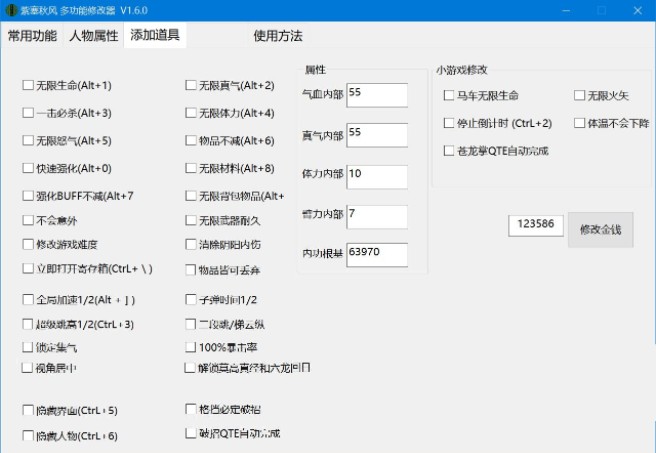Image resolution: width=656 pixels, height=453 pixels.
Task: Click the 修改金钱 button
Action: 600,229
